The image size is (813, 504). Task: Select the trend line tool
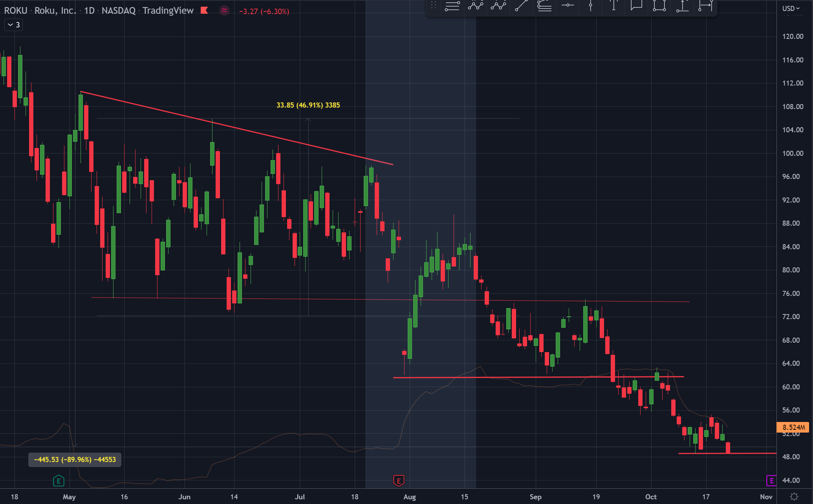click(521, 6)
